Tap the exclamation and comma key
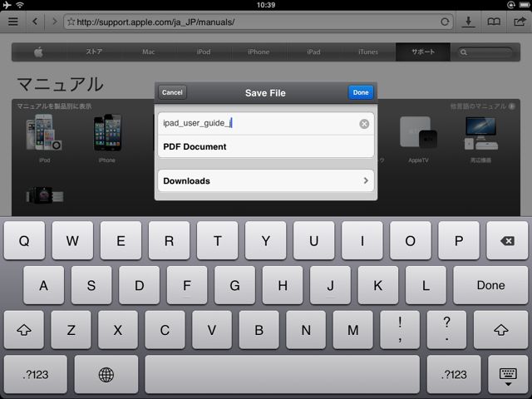The width and height of the screenshot is (532, 399). click(x=400, y=330)
